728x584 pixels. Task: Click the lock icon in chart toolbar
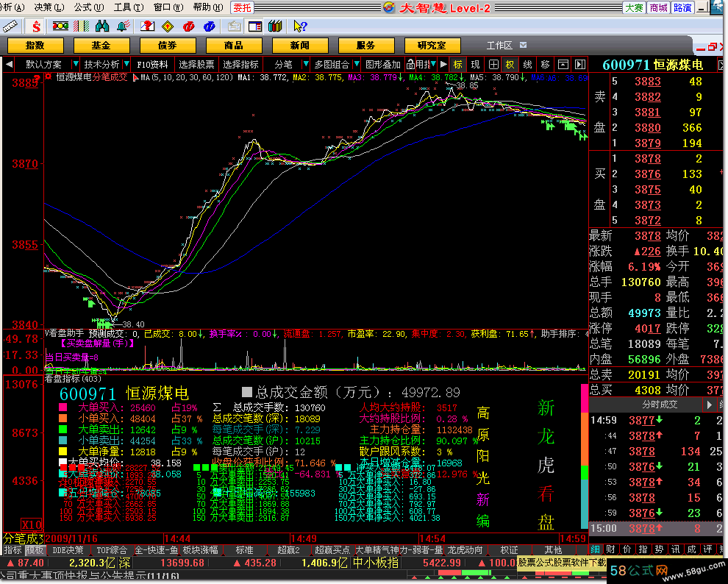[410, 64]
